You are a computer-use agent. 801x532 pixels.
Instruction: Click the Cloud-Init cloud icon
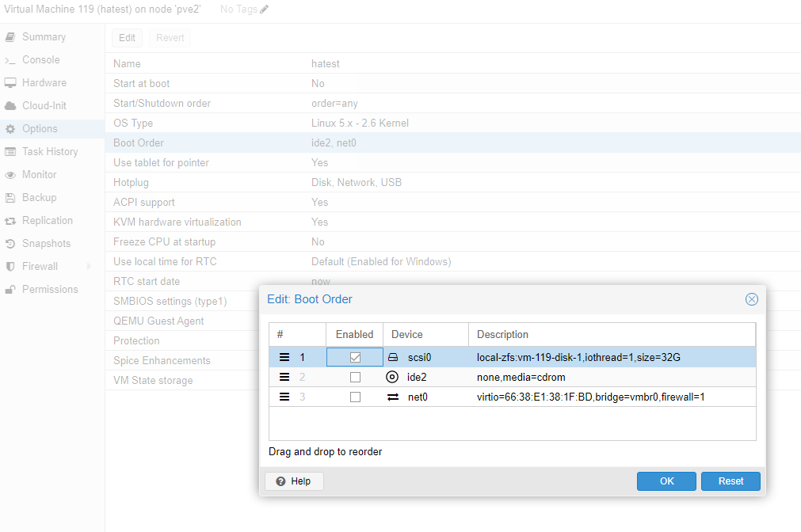click(x=10, y=105)
